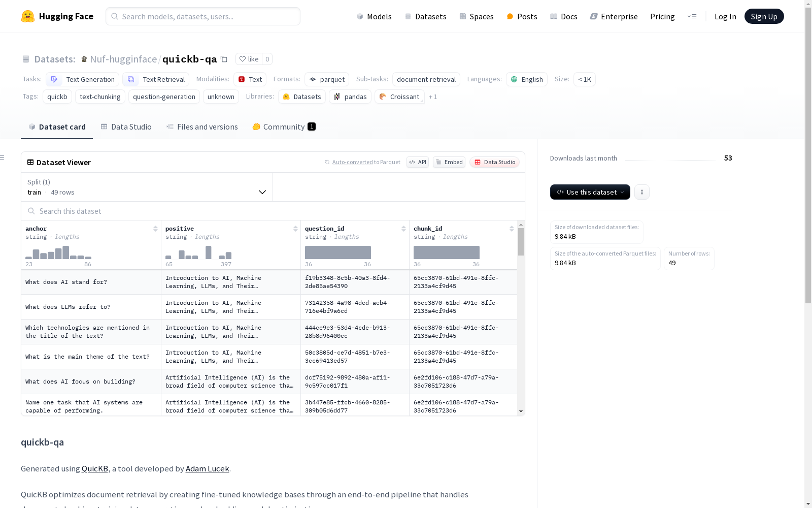
Task: Open the navigation overflow menu icon
Action: [x=692, y=16]
